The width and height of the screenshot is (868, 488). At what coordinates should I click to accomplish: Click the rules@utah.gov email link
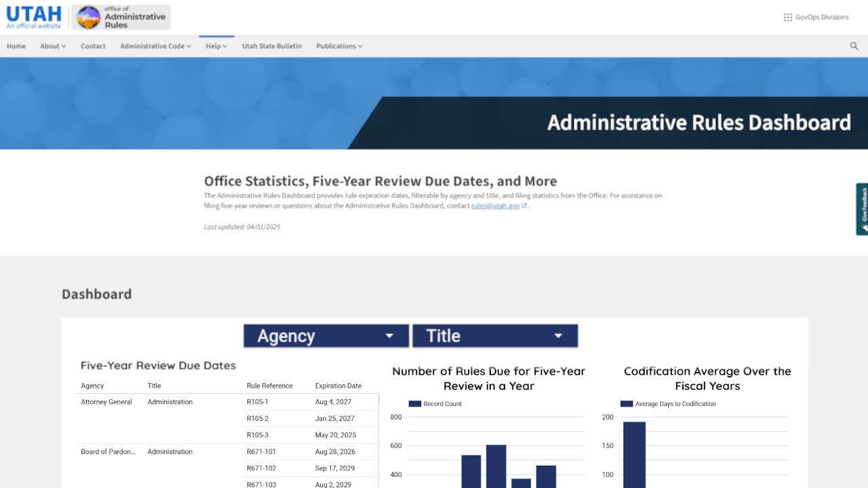[495, 205]
